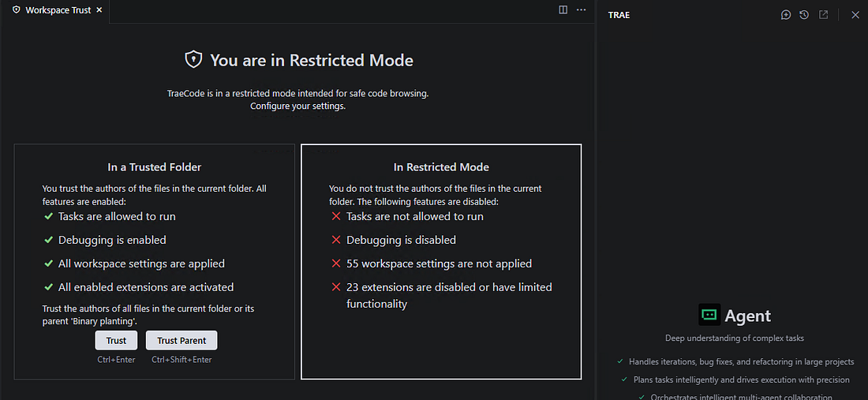This screenshot has height=400, width=868.
Task: Click the Trust button
Action: tap(116, 340)
